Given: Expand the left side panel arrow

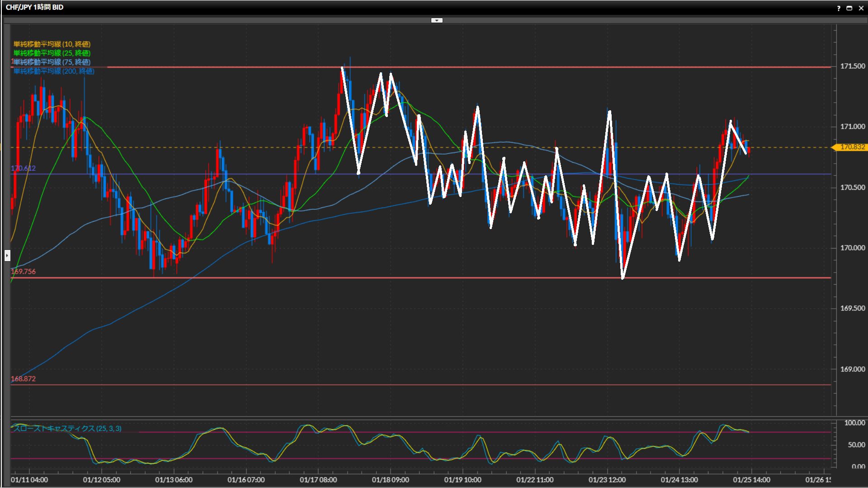Looking at the screenshot, I should (x=7, y=255).
